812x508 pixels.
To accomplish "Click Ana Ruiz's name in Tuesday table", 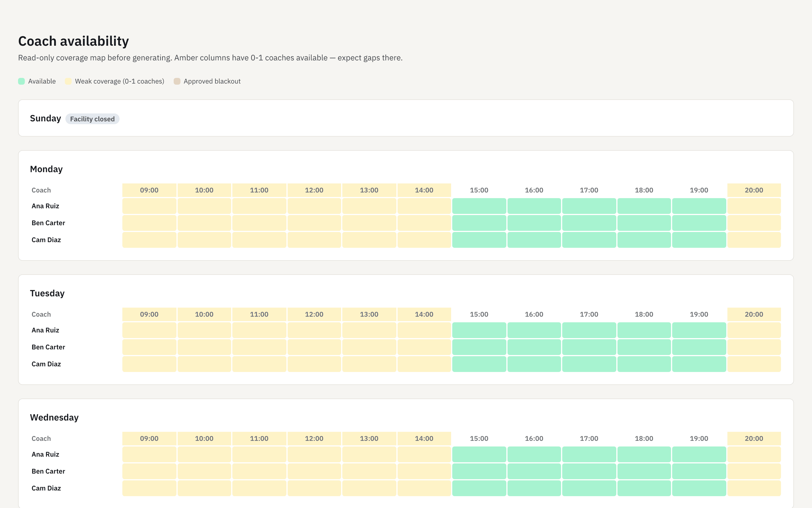I will tap(45, 330).
